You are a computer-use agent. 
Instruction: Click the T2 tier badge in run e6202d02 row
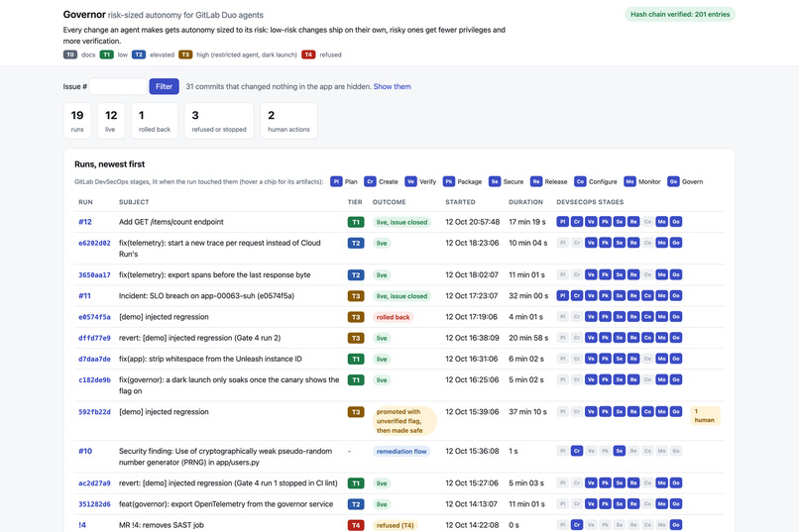point(356,243)
